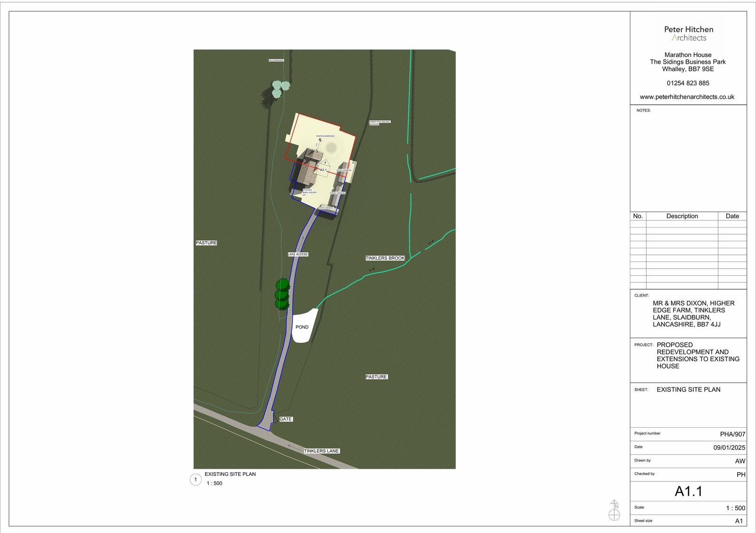Open the www.peterhitchenarchitects.co.uk link
Viewport: 756px width, 533px height.
[687, 97]
